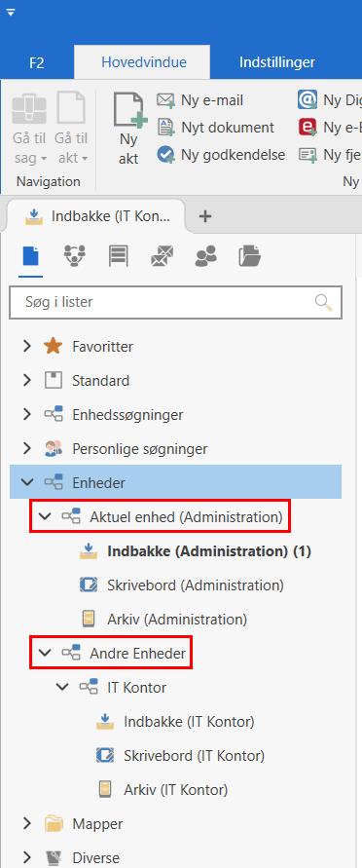Add a new tab with the plus button
Viewport: 362px width, 868px height.
click(205, 216)
